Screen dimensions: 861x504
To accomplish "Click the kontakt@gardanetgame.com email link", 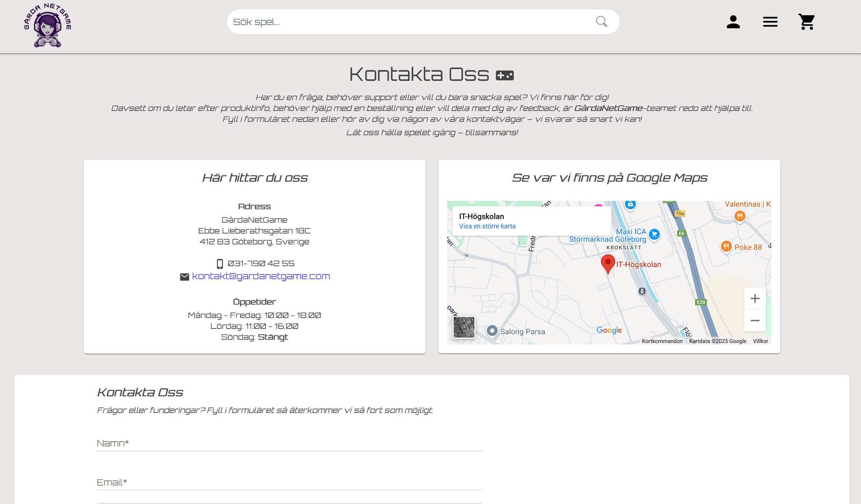I will [x=261, y=276].
